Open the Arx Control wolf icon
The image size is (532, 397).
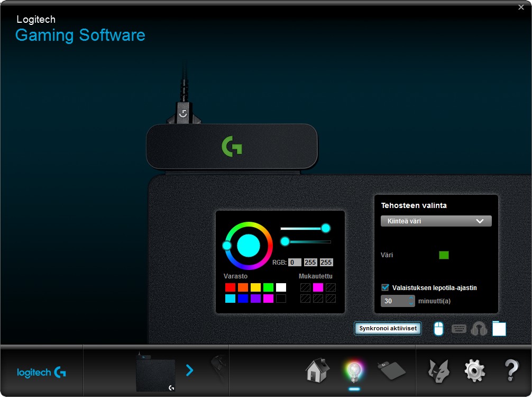point(438,371)
